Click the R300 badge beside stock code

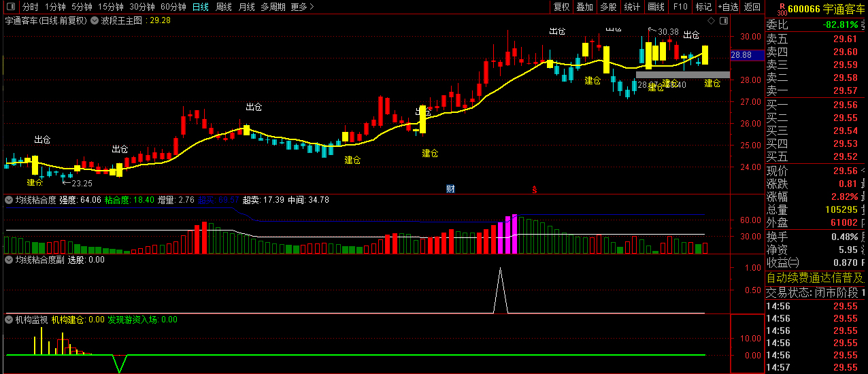coord(782,8)
